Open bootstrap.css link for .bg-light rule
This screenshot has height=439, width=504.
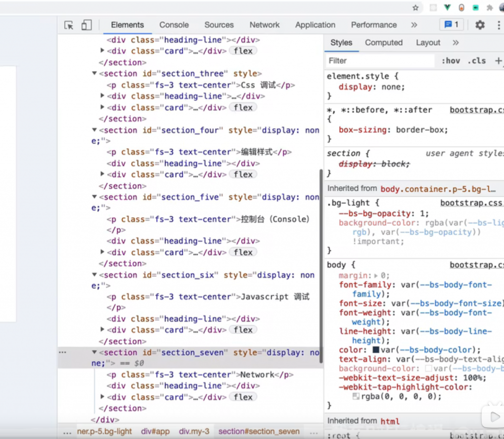[471, 203]
